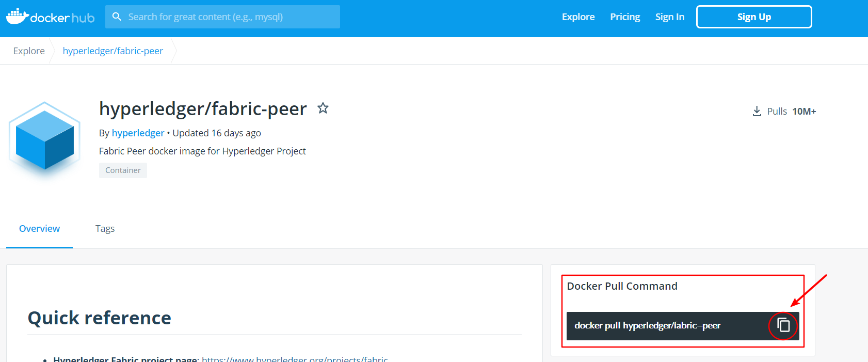Click the Docker Pull Command heading

622,286
